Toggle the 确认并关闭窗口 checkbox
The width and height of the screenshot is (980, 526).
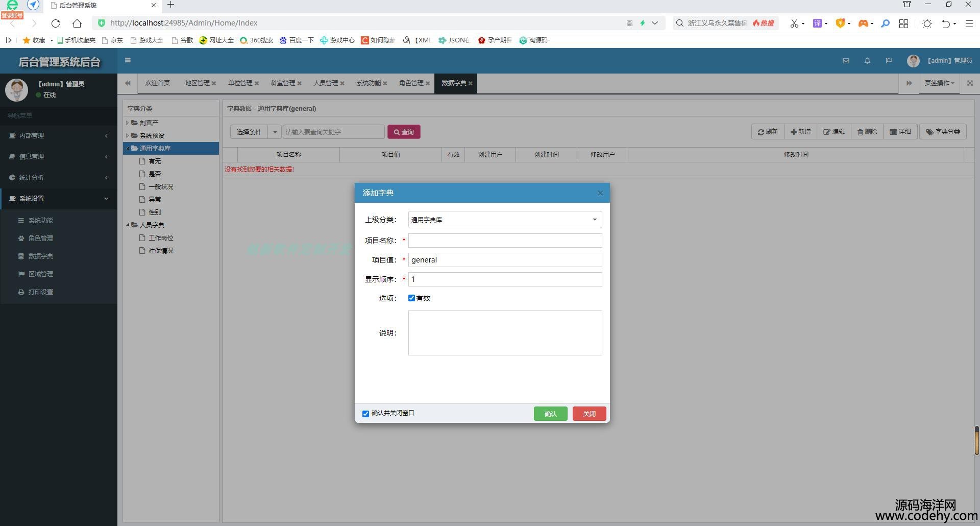click(x=365, y=414)
